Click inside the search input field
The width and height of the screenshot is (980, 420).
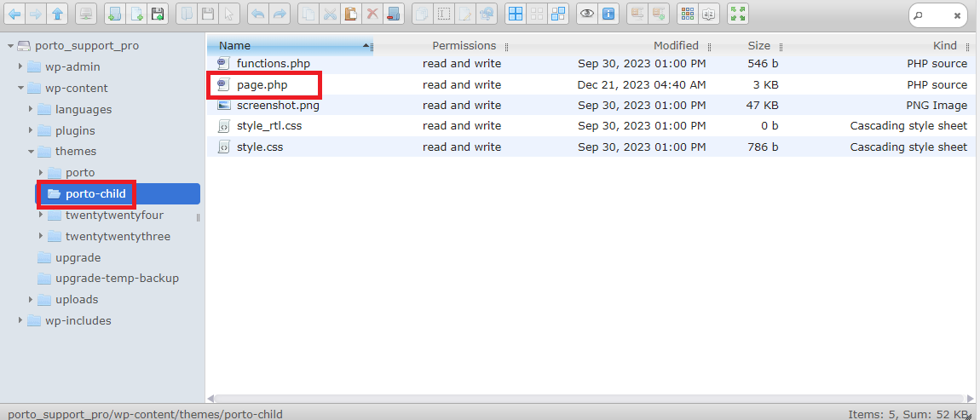(x=937, y=15)
